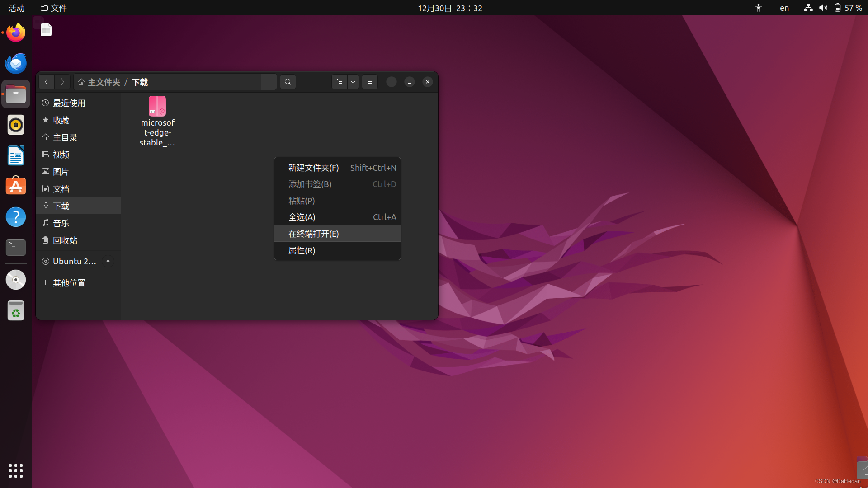This screenshot has height=488, width=868.
Task: Open the path bar three-dot menu
Action: (x=269, y=82)
